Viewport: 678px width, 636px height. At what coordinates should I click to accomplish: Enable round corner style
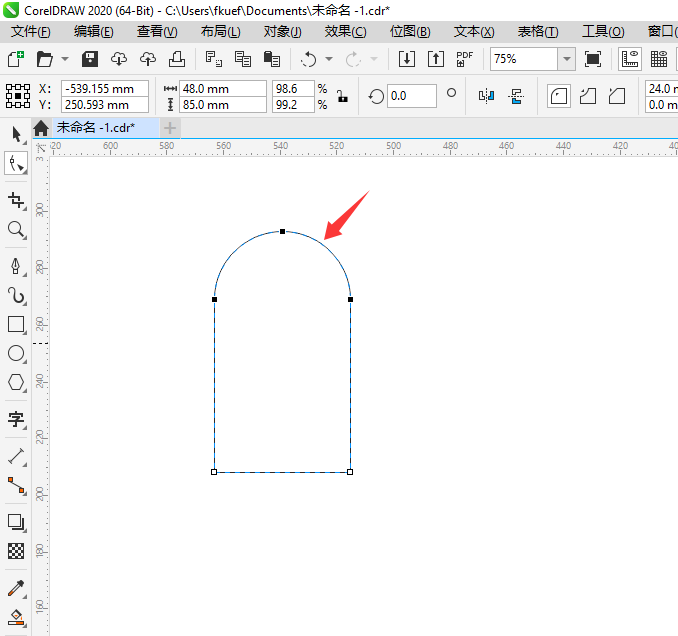pyautogui.click(x=559, y=96)
